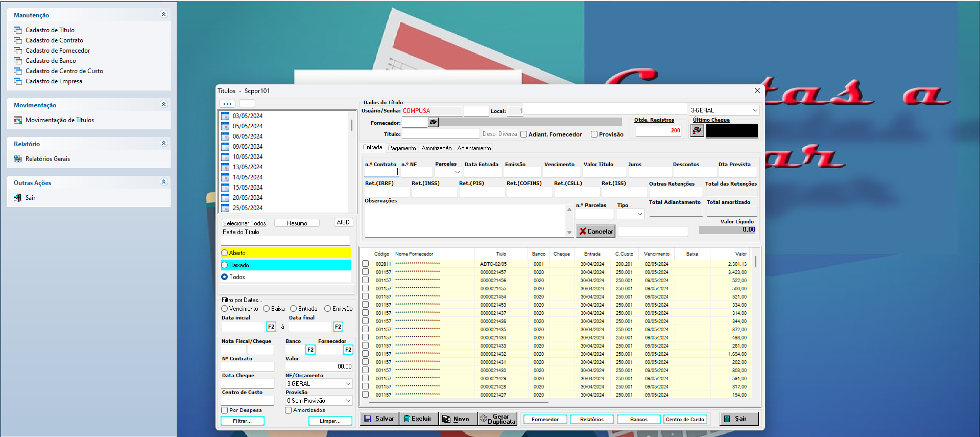
Task: Open the Provisão 0-Sem Provisão dropdown
Action: click(x=319, y=401)
